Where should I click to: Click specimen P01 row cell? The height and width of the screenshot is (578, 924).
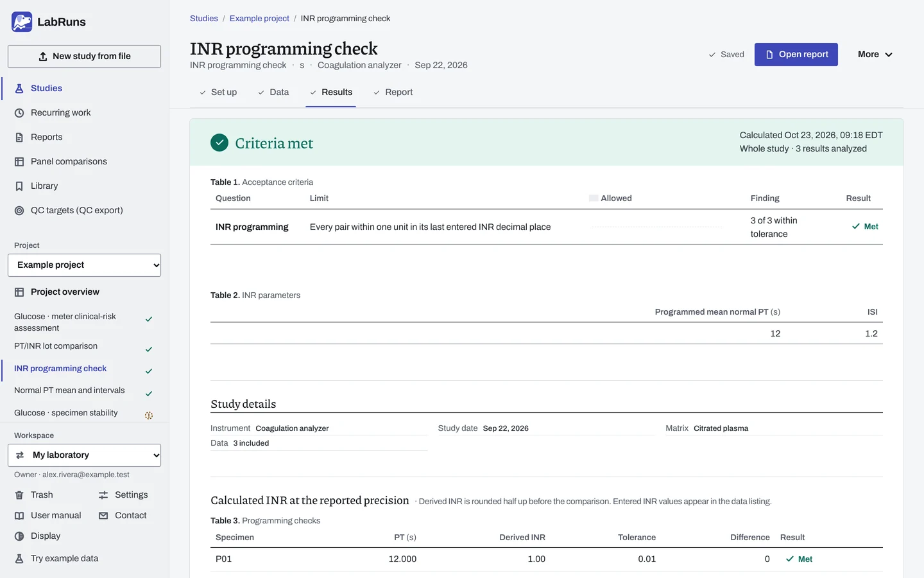224,559
